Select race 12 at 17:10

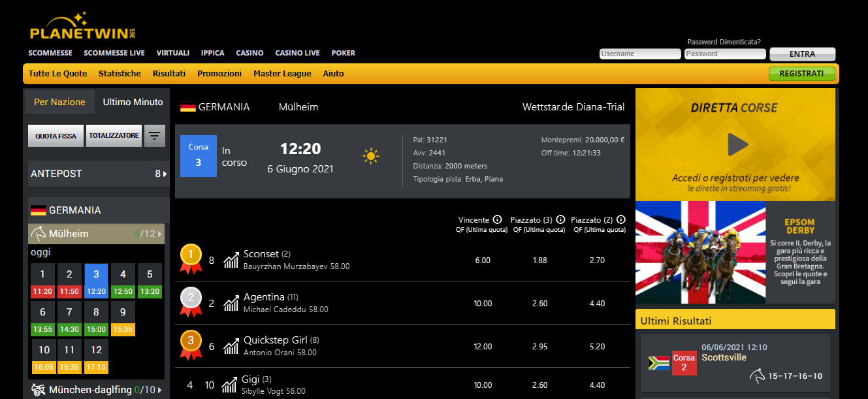[x=96, y=357]
